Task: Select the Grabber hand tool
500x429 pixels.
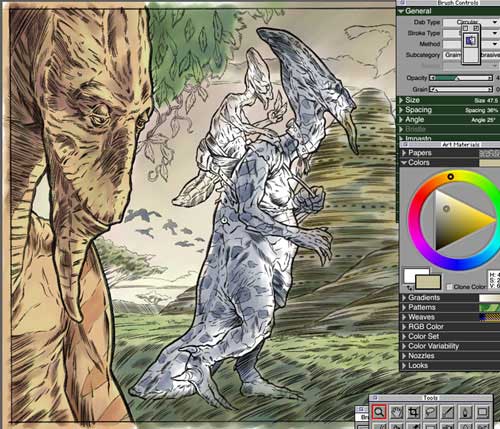Action: (397, 412)
